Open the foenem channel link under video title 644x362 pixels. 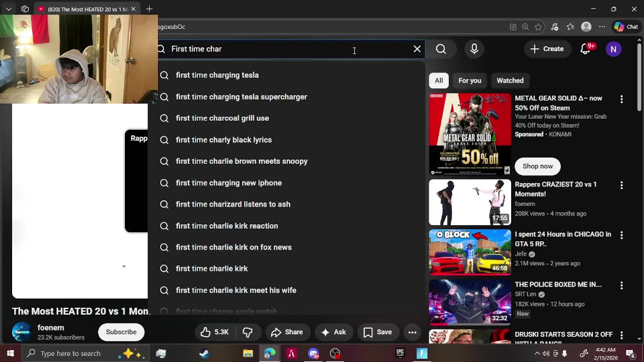(x=51, y=328)
